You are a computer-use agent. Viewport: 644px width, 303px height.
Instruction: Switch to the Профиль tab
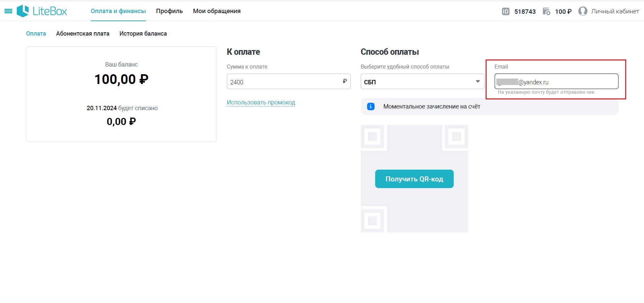point(169,11)
